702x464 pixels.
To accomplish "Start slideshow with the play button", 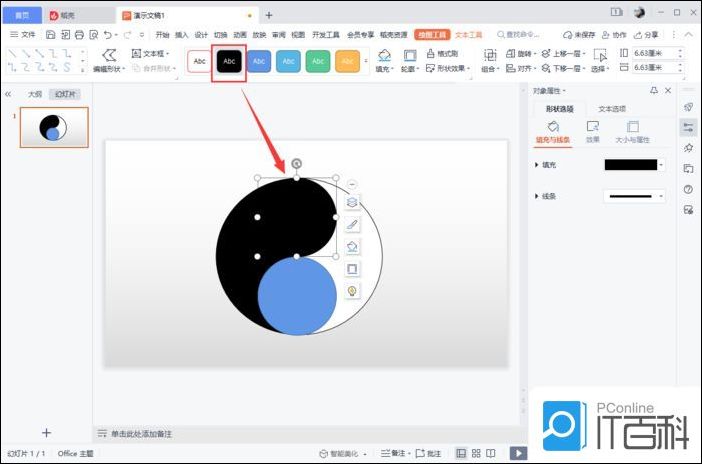I will tap(518, 453).
